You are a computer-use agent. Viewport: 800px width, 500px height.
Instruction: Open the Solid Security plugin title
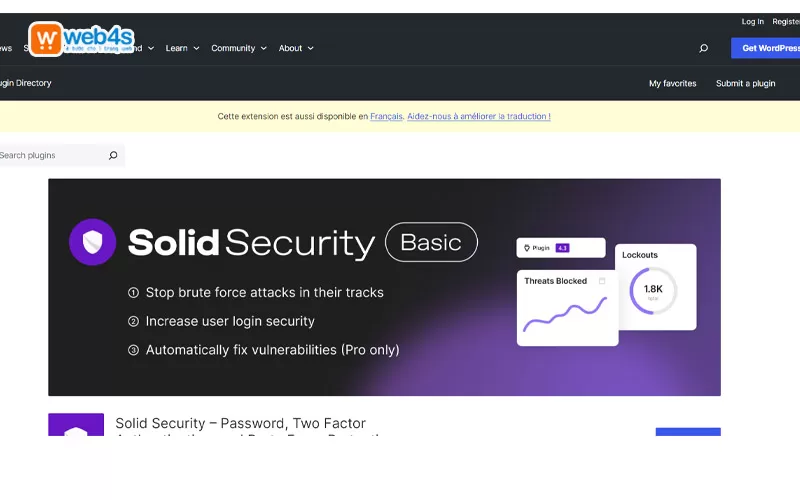(240, 424)
